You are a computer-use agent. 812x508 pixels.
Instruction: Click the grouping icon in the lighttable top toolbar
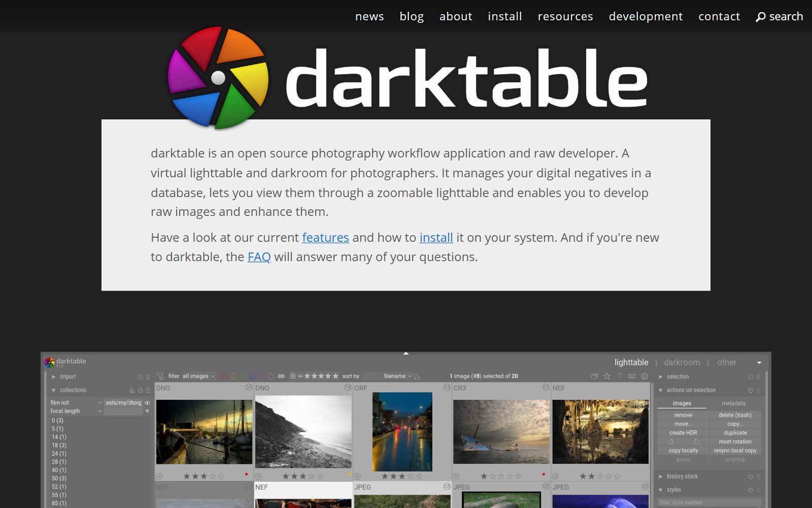click(x=594, y=376)
